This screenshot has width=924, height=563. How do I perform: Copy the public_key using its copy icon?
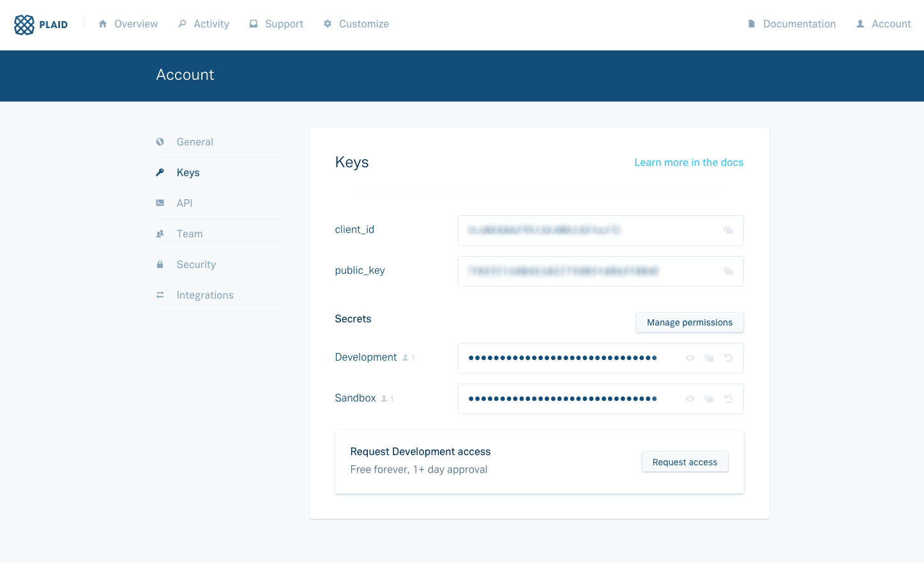coord(728,271)
